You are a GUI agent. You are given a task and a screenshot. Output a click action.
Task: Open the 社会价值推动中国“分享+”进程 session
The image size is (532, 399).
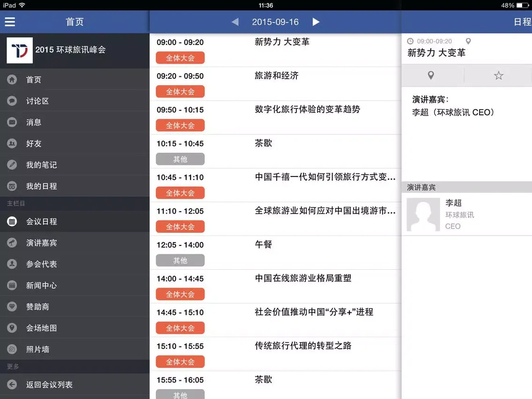tap(275, 320)
